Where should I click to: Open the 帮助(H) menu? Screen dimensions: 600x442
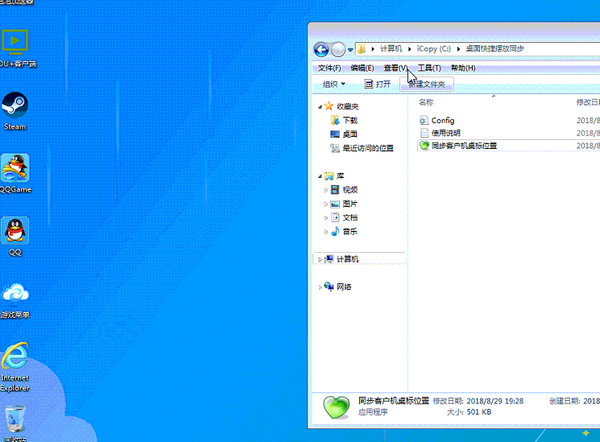[463, 68]
